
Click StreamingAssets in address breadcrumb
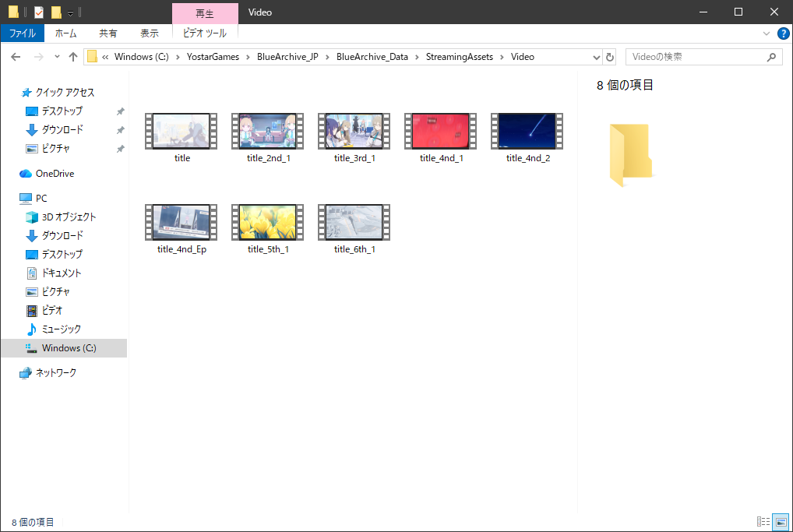459,57
